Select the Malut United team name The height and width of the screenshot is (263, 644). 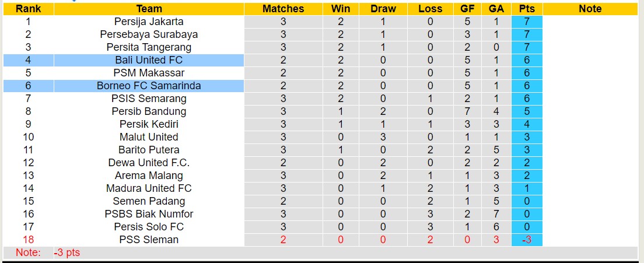point(149,137)
